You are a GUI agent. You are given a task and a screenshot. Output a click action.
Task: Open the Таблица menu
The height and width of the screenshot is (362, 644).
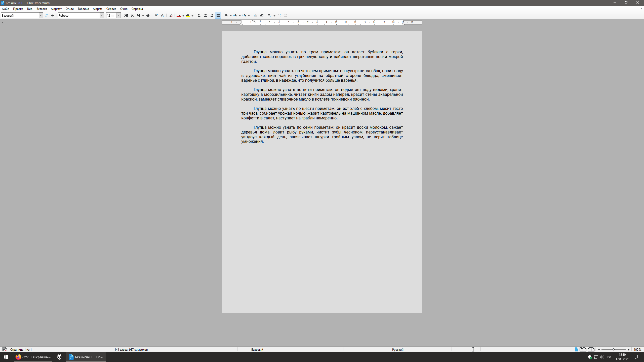(x=83, y=9)
